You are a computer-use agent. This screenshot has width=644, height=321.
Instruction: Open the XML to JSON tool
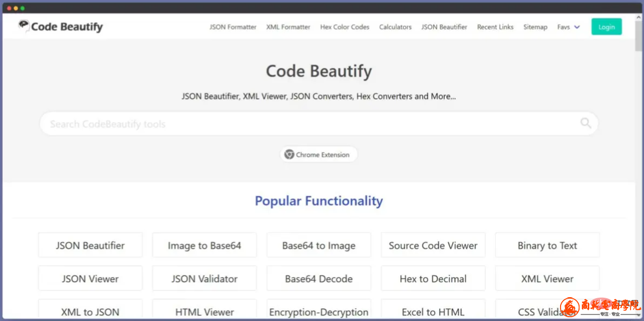pyautogui.click(x=90, y=309)
